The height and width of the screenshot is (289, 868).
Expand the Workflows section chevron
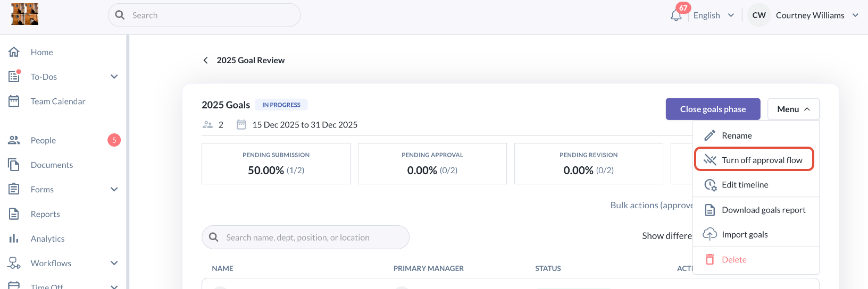click(x=114, y=263)
